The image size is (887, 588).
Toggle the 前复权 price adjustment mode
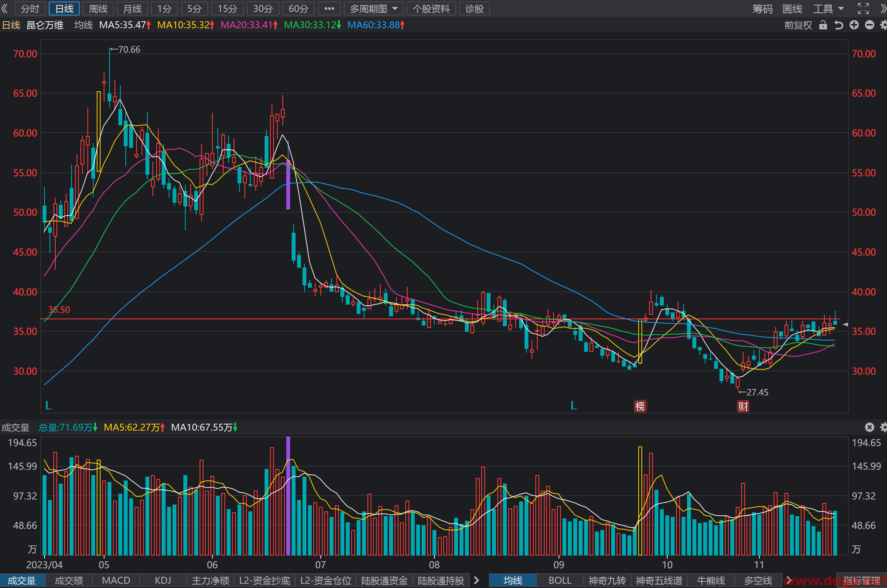click(798, 25)
